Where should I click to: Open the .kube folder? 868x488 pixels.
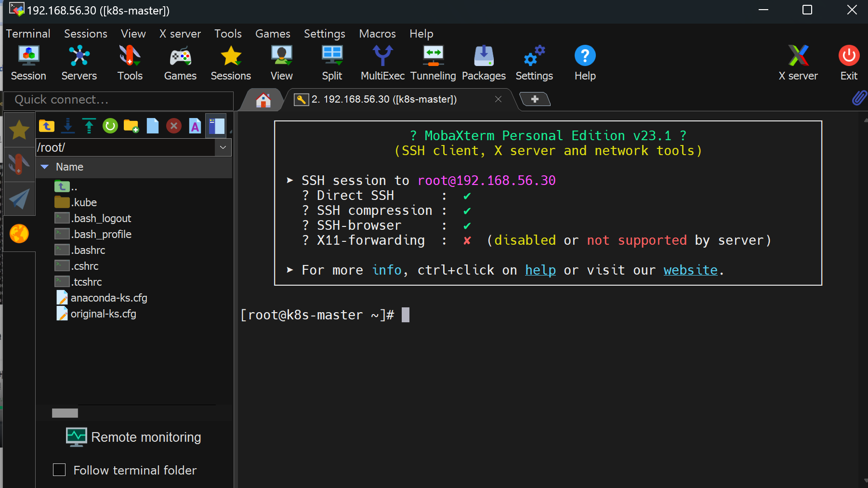click(x=84, y=202)
